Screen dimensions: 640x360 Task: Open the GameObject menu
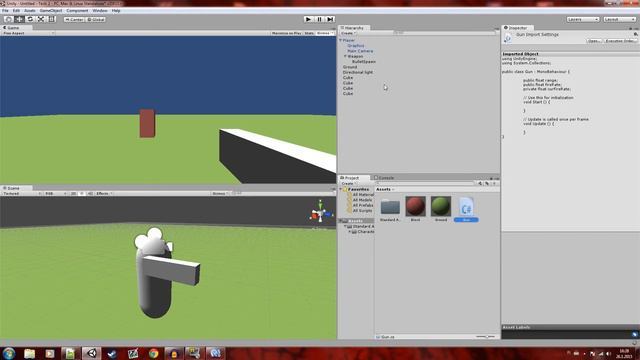tap(51, 11)
